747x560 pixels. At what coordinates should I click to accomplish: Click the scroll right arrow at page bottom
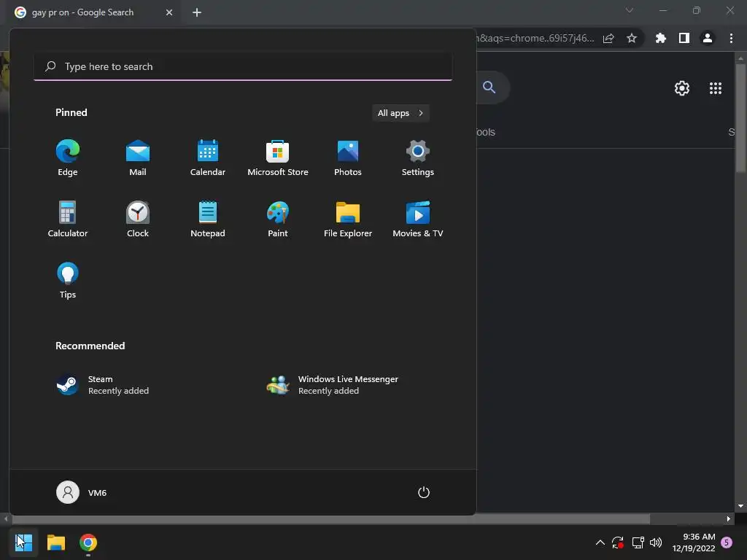click(729, 518)
